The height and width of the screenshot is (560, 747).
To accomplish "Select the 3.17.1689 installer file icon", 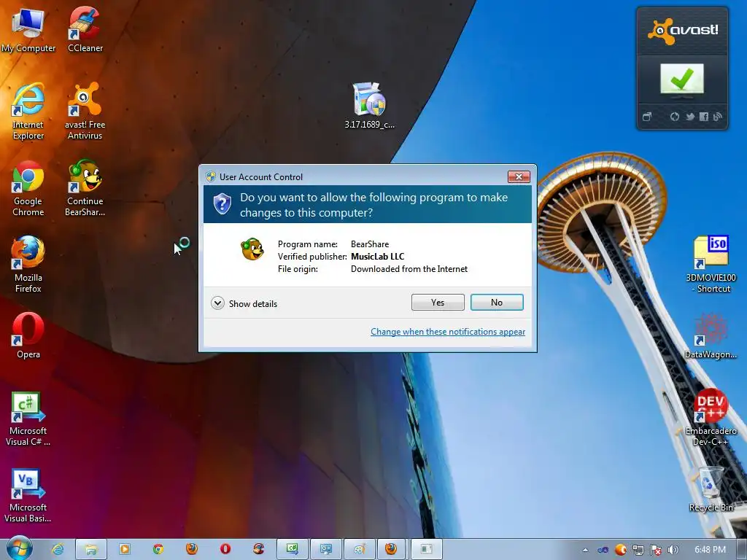I will pyautogui.click(x=369, y=106).
